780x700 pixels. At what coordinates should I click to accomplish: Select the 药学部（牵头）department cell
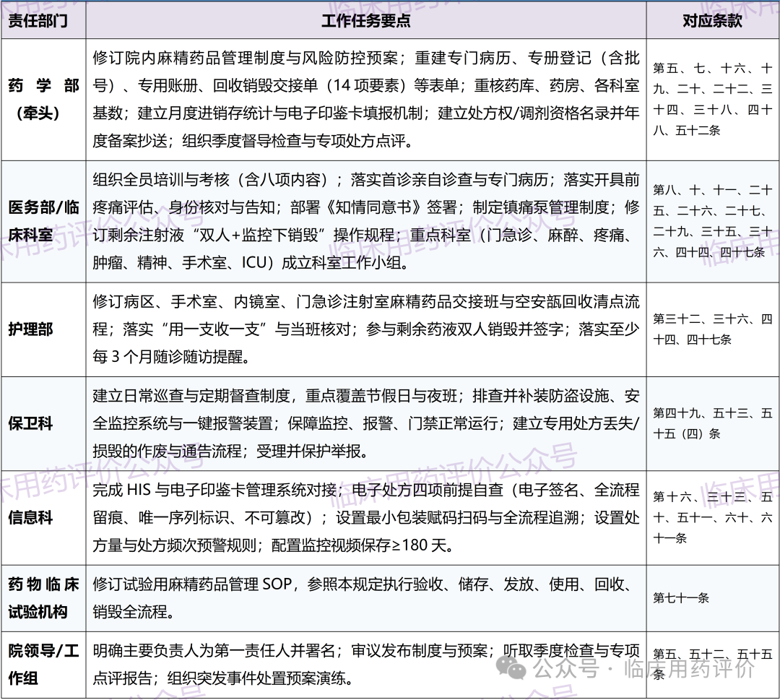coord(43,100)
